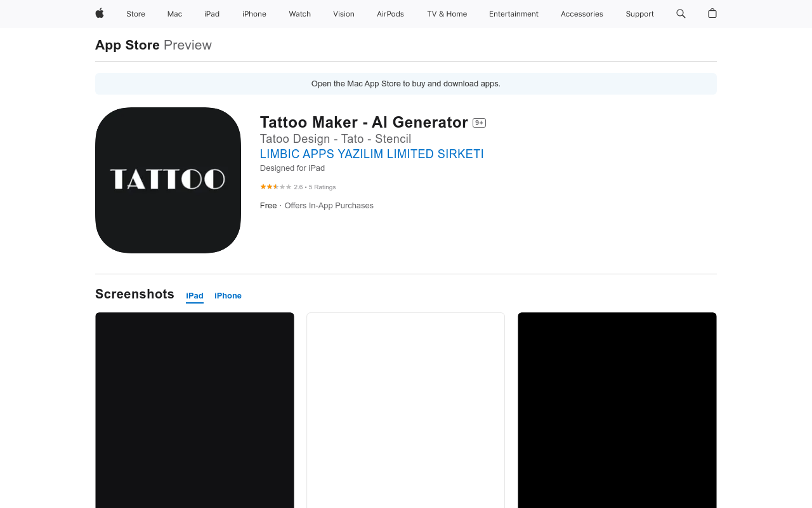The height and width of the screenshot is (508, 812).
Task: Click the Tattoo Maker - AI Generator title
Action: pyautogui.click(x=364, y=123)
